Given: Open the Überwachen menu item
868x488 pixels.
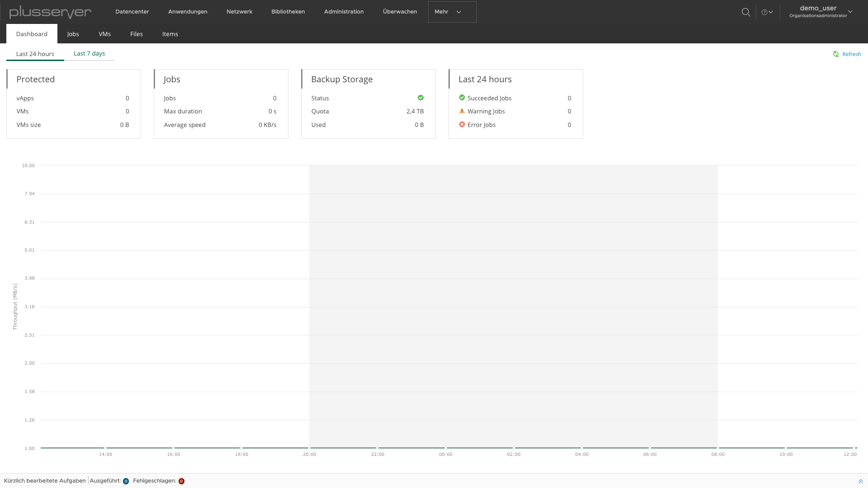Looking at the screenshot, I should [400, 11].
